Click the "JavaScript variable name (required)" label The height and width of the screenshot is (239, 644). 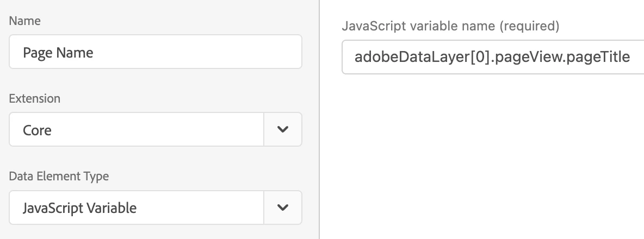coord(450,26)
